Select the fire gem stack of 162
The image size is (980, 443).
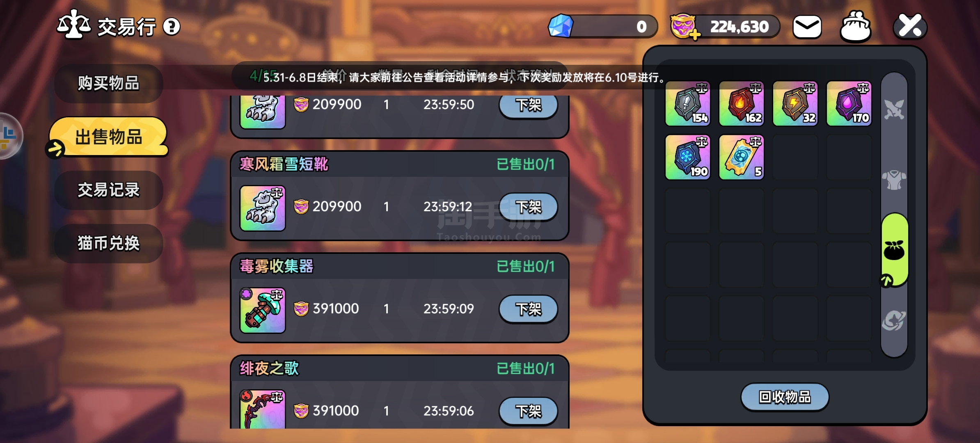(742, 103)
